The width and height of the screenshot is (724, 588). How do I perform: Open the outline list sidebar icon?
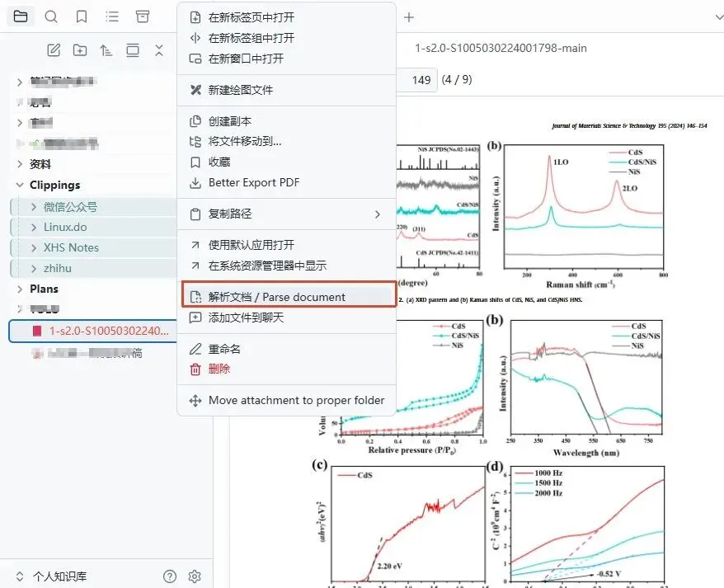(x=112, y=16)
